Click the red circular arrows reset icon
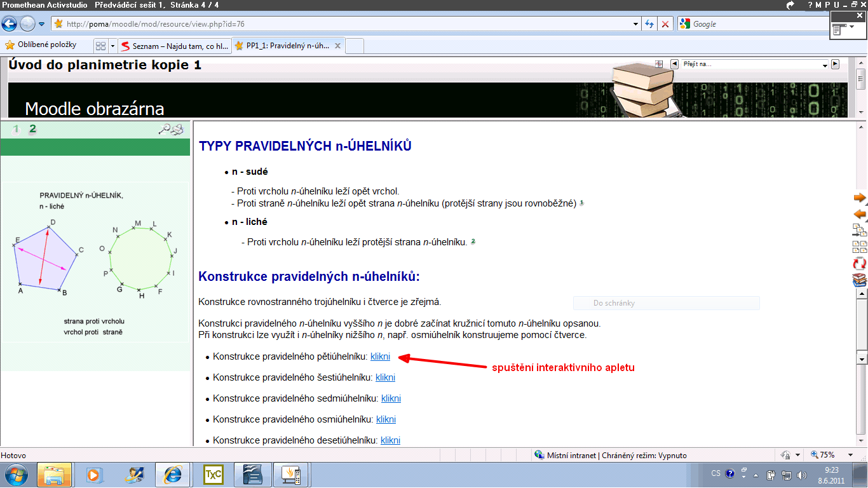Viewport: 868px width, 488px height. pos(860,263)
